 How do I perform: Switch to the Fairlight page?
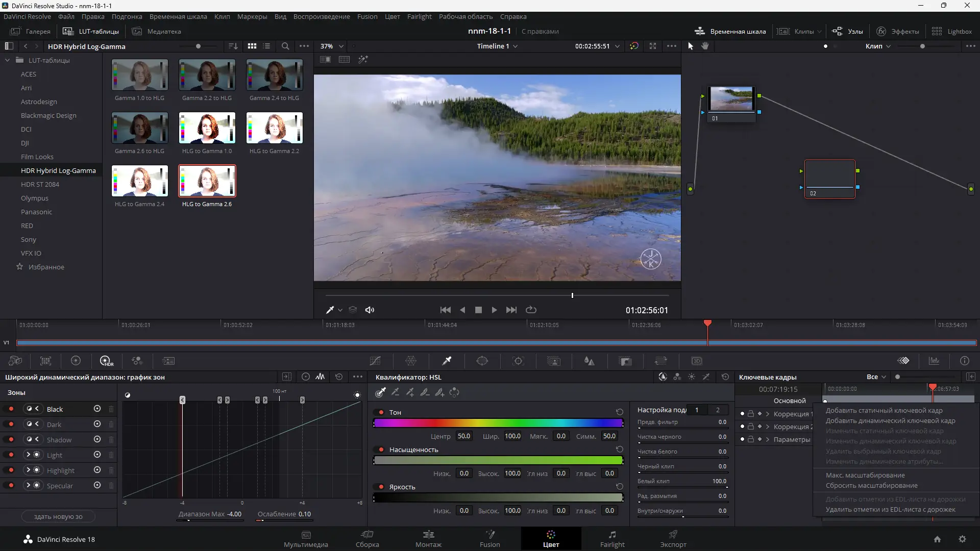click(612, 539)
